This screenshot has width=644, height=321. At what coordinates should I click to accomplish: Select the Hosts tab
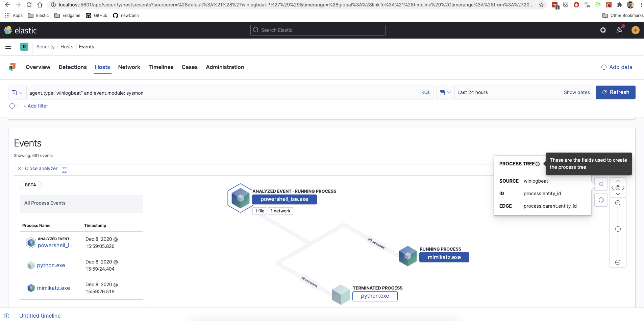(x=102, y=67)
